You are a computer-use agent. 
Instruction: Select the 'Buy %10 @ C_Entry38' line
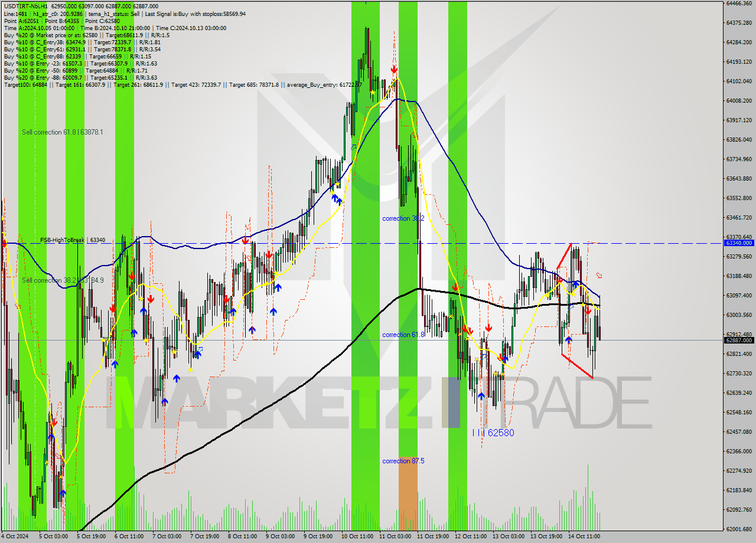[x=82, y=42]
